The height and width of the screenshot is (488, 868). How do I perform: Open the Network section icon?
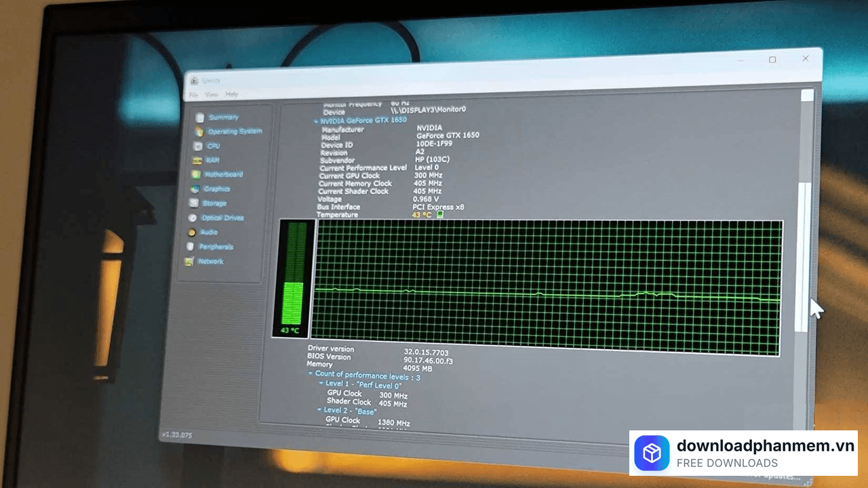coord(189,261)
